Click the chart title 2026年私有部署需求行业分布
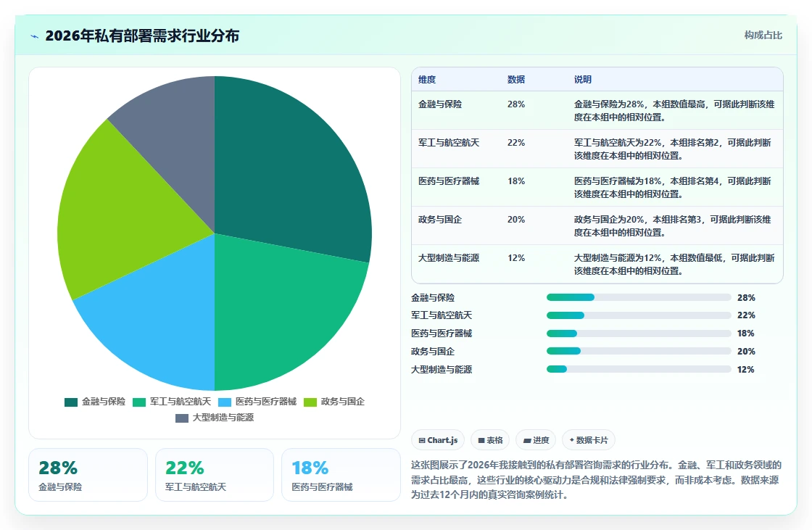The width and height of the screenshot is (812, 530). [142, 36]
